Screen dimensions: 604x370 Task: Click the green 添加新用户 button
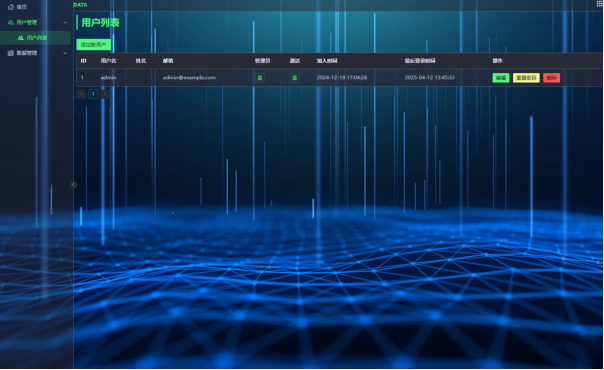pyautogui.click(x=93, y=45)
